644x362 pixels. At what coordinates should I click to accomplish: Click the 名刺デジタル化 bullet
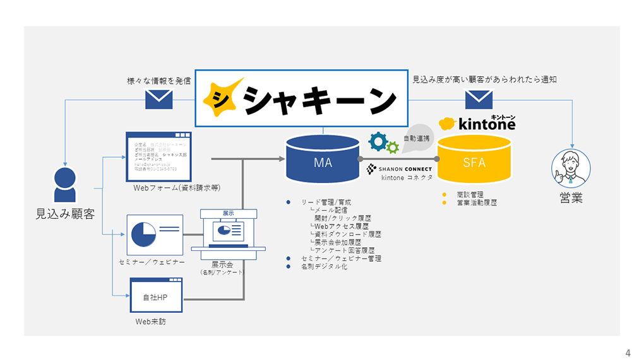pyautogui.click(x=325, y=266)
